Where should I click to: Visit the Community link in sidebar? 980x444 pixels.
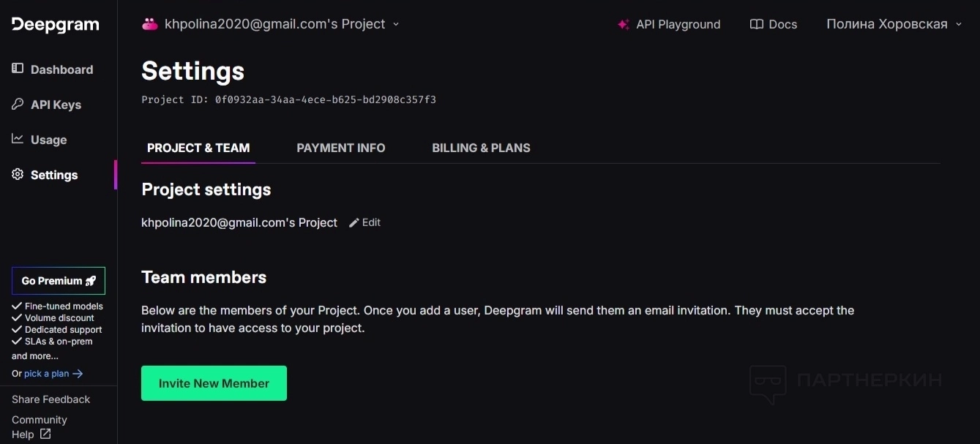[40, 420]
